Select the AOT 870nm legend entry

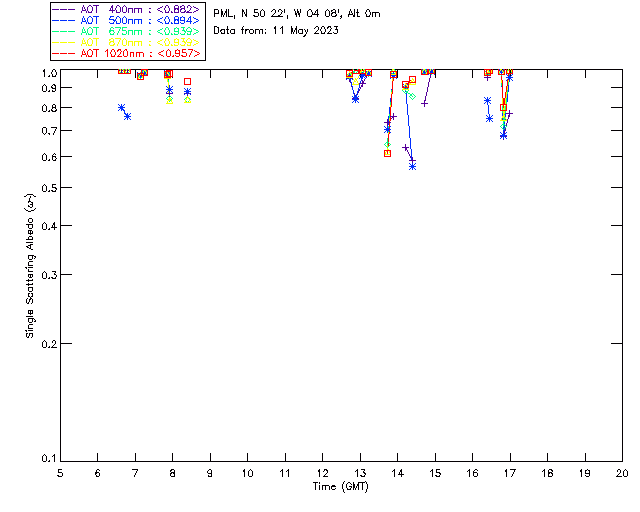tap(126, 42)
